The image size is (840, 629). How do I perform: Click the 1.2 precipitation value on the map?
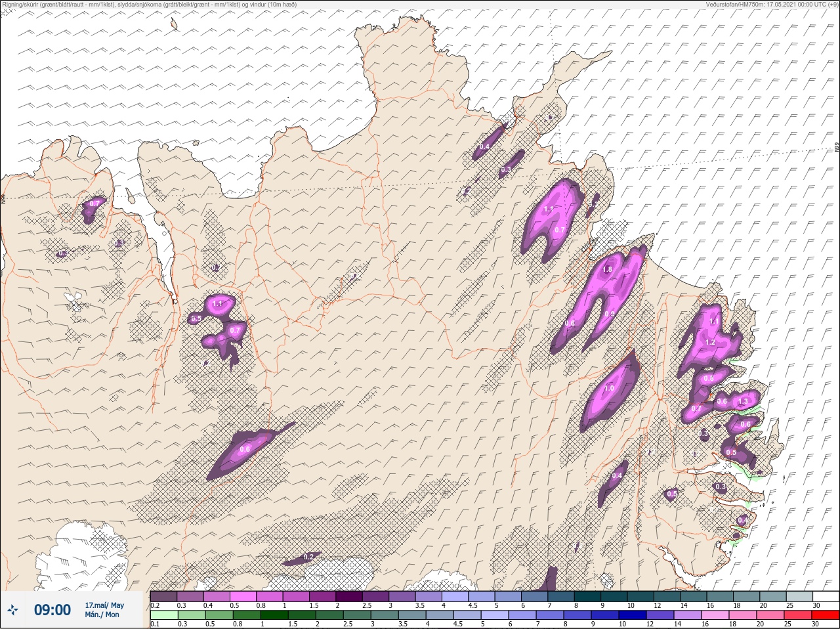click(x=710, y=342)
